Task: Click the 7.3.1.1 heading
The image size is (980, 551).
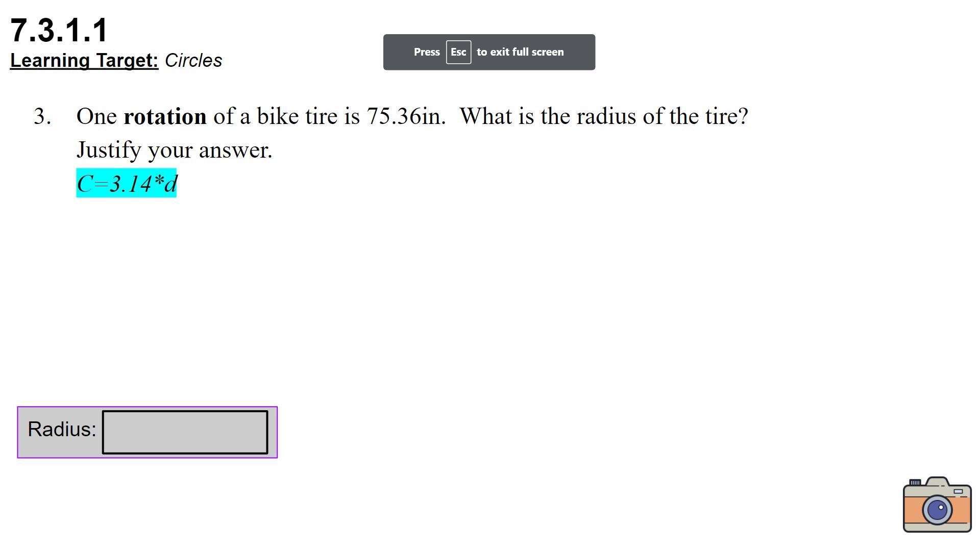Action: pyautogui.click(x=59, y=30)
